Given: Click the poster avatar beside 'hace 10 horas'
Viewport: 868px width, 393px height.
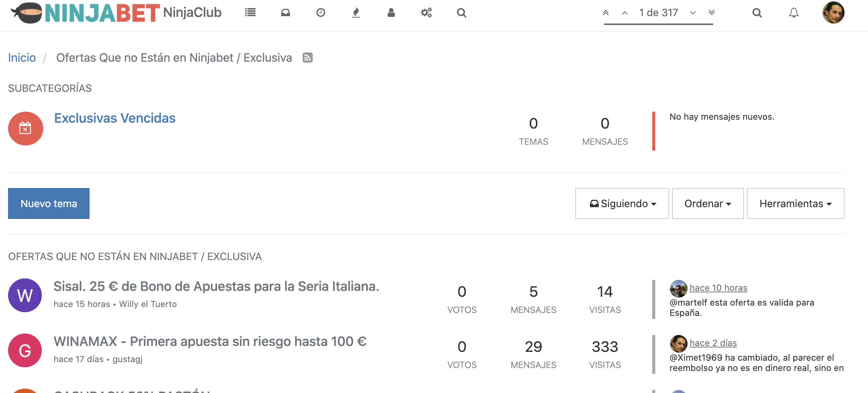Looking at the screenshot, I should tap(679, 289).
